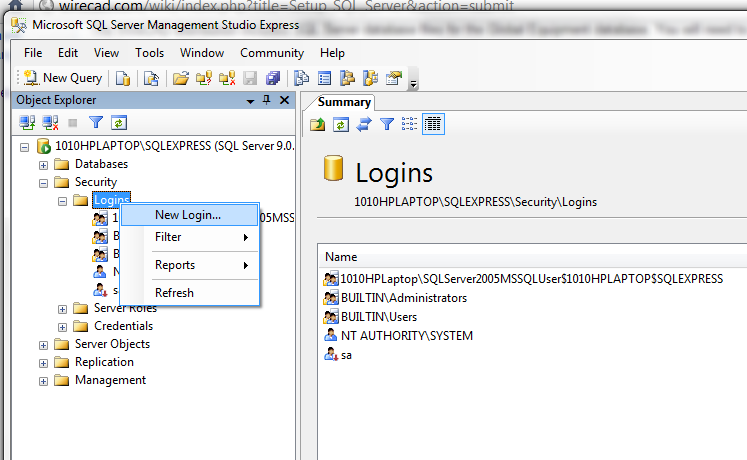
Task: Show the Registered Servers window from toolbar
Action: coord(301,78)
